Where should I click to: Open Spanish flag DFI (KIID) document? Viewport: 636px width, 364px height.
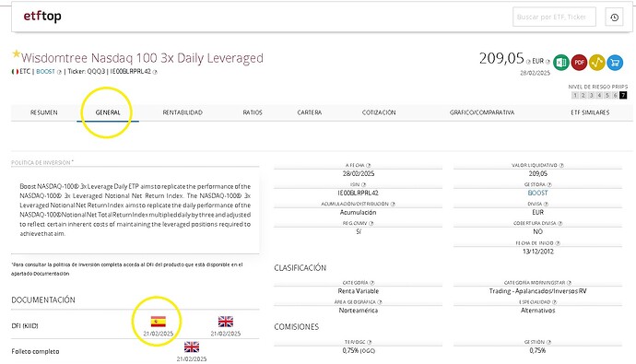tap(159, 322)
